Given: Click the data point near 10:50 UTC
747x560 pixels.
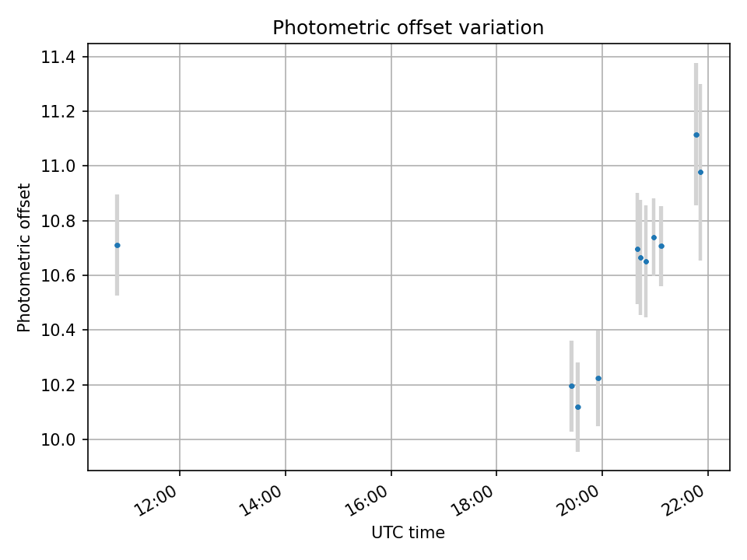Looking at the screenshot, I should click(x=117, y=245).
